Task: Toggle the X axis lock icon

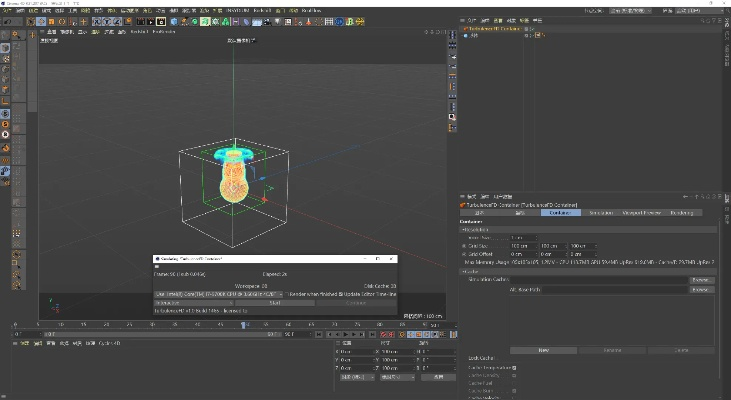Action: (97, 21)
